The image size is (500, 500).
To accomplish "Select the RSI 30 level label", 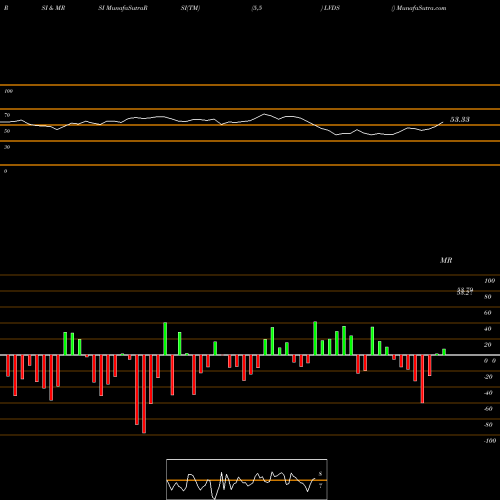I will coord(7,147).
